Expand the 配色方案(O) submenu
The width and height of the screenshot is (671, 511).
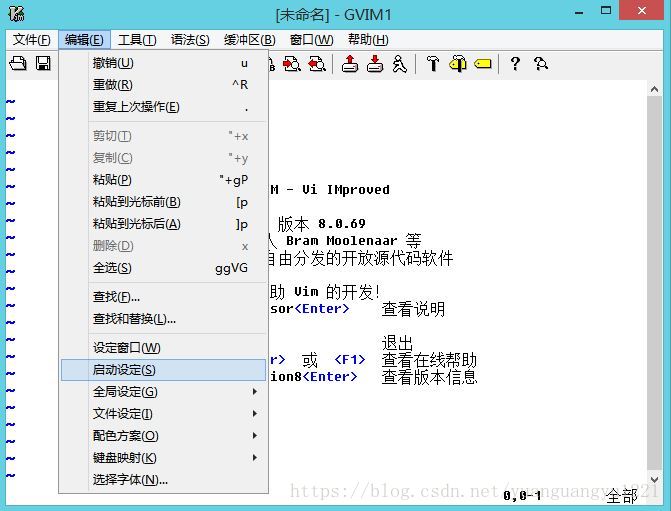tap(163, 436)
